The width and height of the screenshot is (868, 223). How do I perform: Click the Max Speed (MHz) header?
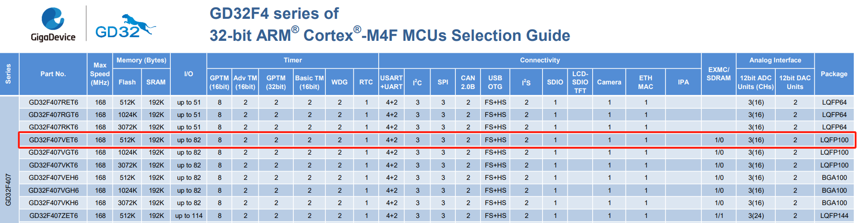(100, 74)
